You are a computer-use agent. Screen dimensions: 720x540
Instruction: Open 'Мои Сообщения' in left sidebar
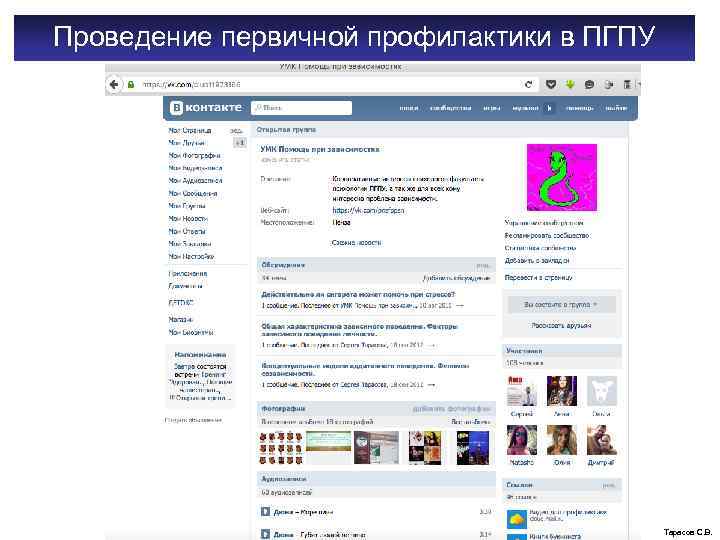tap(193, 193)
